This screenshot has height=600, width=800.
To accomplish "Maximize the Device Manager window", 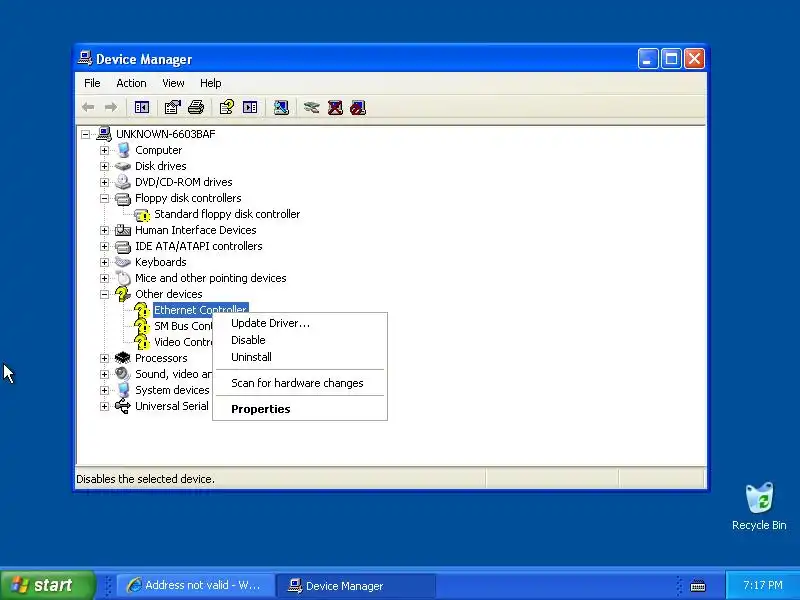I will (671, 59).
